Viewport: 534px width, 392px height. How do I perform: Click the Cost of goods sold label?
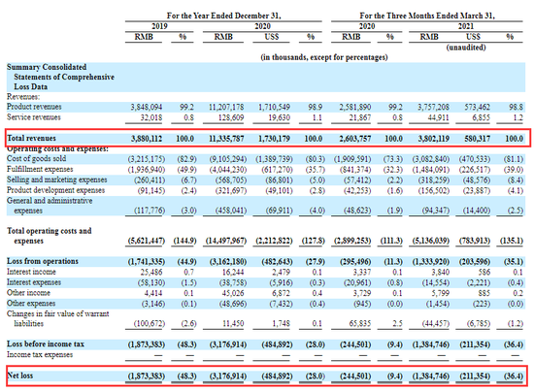pos(37,158)
